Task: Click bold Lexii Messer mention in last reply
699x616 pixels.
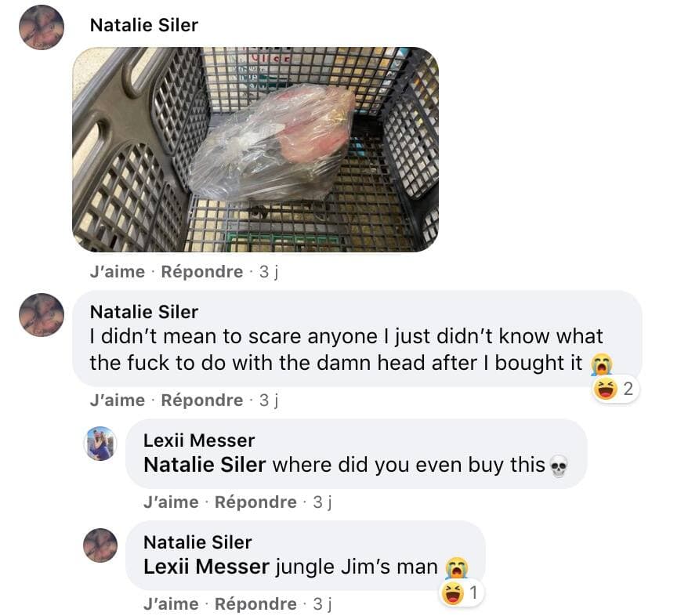Action: 206,567
